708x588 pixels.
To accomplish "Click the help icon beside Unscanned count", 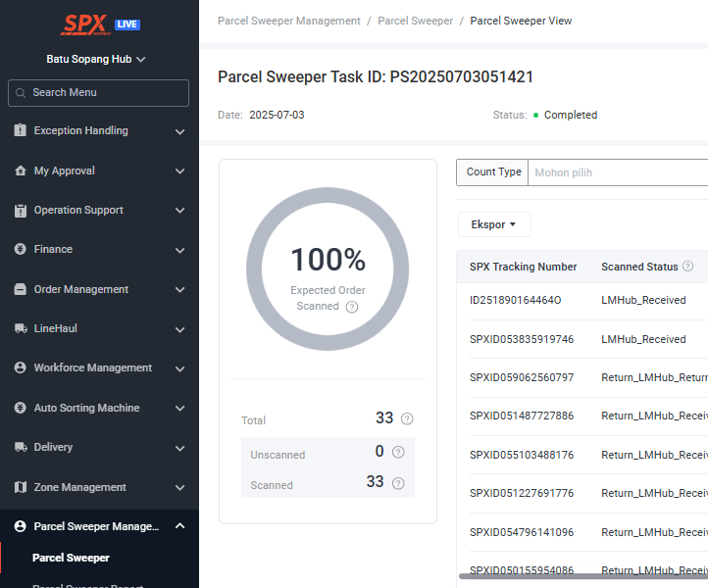I will tap(398, 452).
